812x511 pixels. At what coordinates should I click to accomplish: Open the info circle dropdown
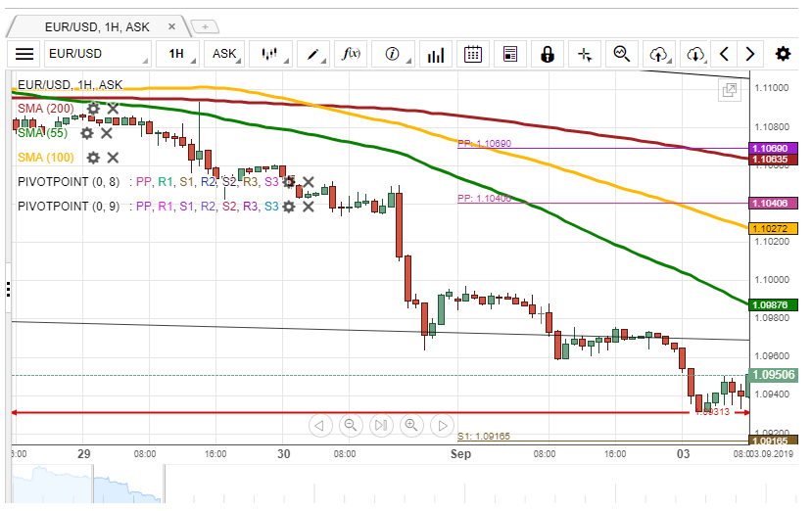pos(393,54)
